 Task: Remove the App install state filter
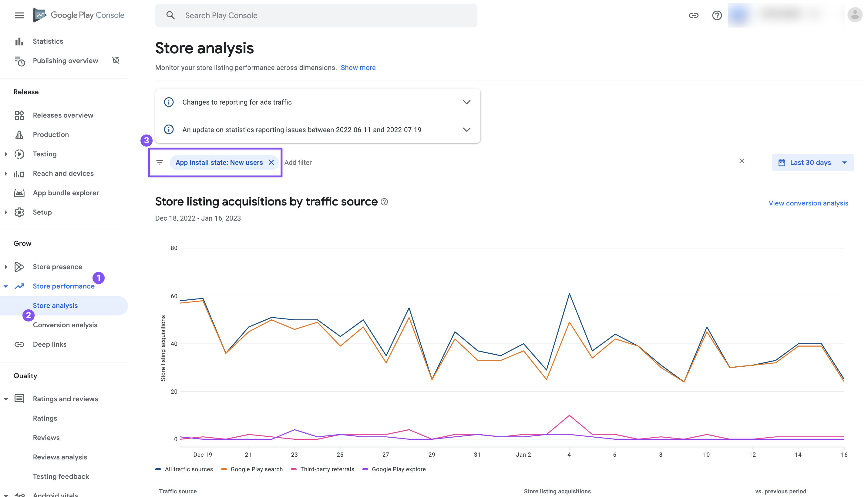click(x=271, y=162)
